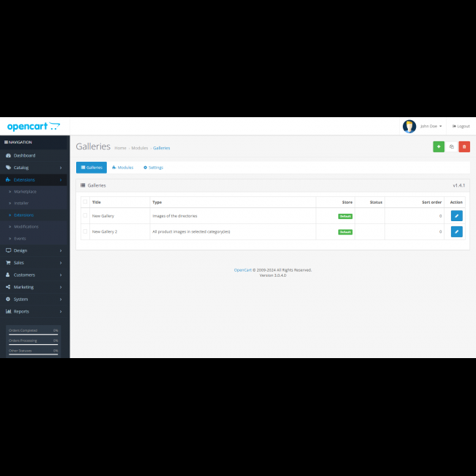Switch to the Settings tab

[153, 168]
